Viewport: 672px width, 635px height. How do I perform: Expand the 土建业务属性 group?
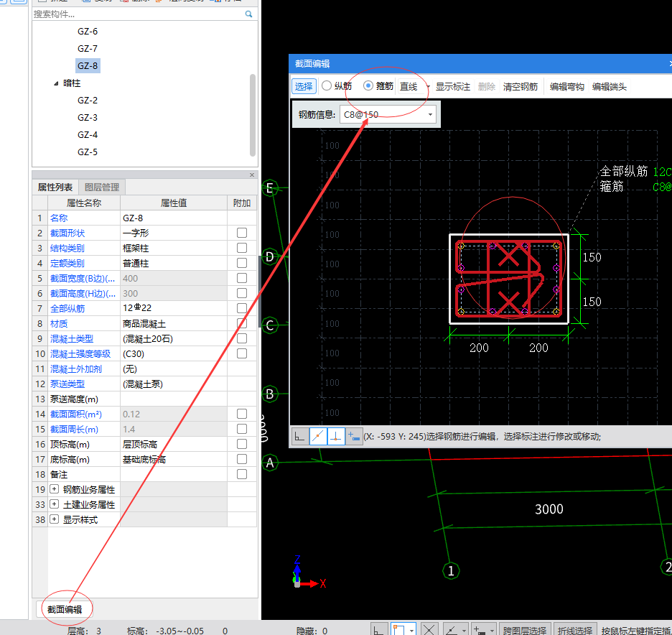pyautogui.click(x=55, y=504)
